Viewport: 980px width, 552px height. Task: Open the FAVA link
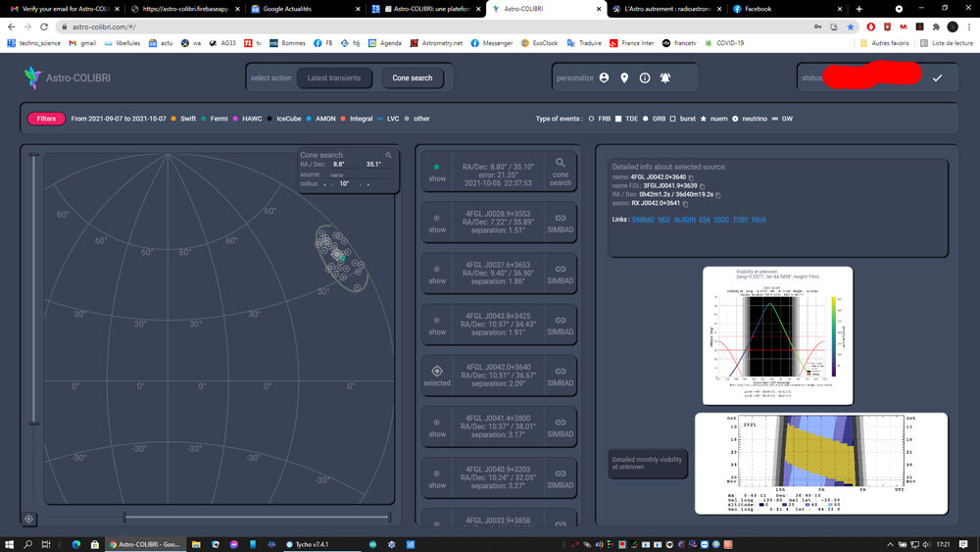[759, 220]
